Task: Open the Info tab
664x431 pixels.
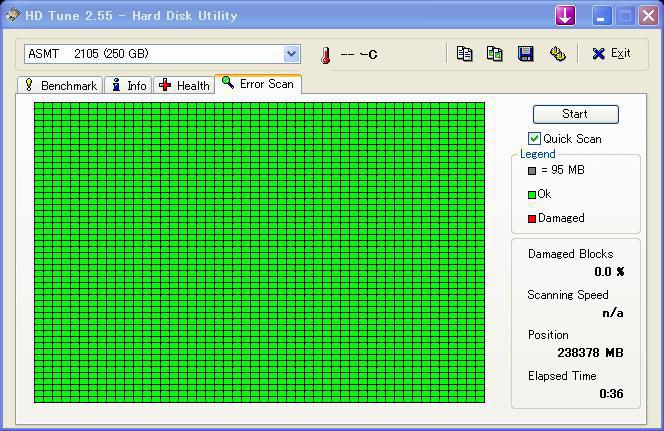Action: (129, 86)
